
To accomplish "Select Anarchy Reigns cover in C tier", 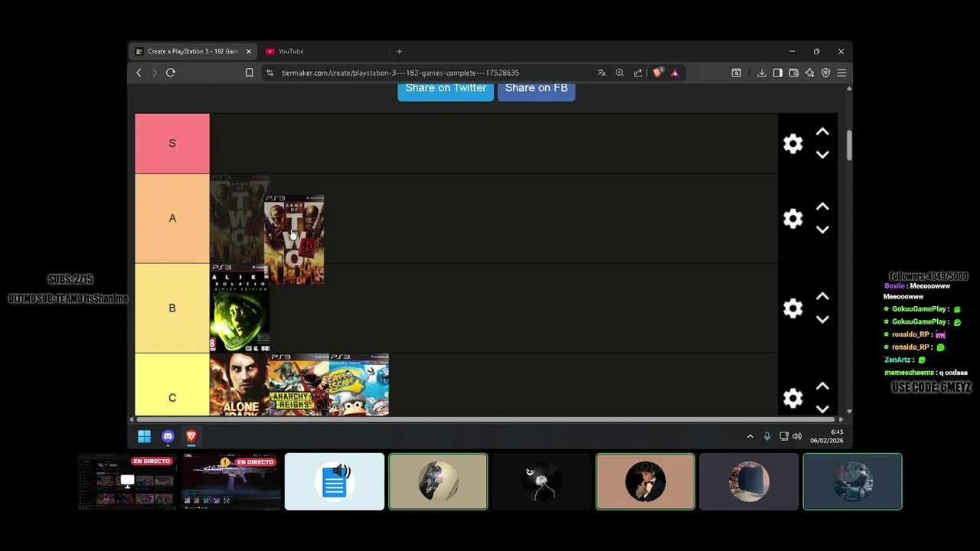I will coord(299,385).
